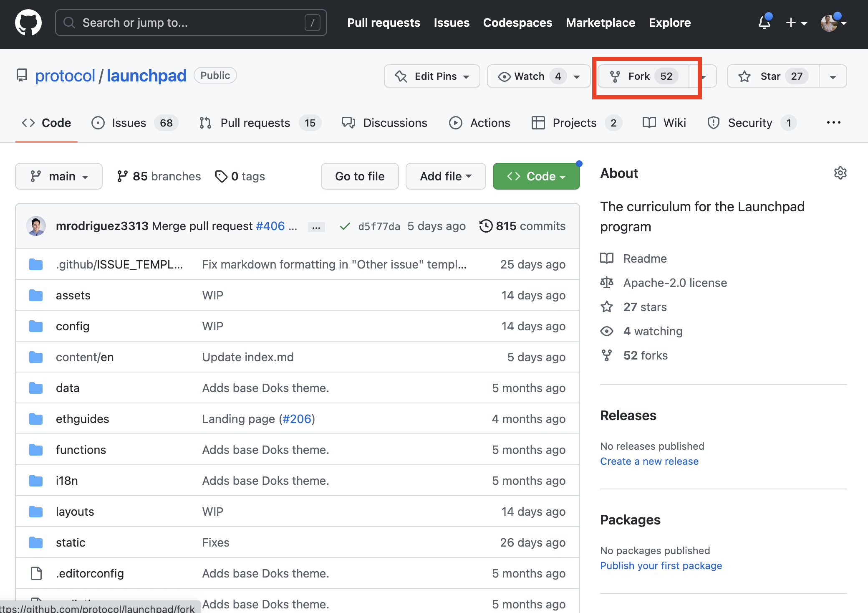The image size is (868, 613).
Task: Open the layouts folder
Action: (75, 512)
